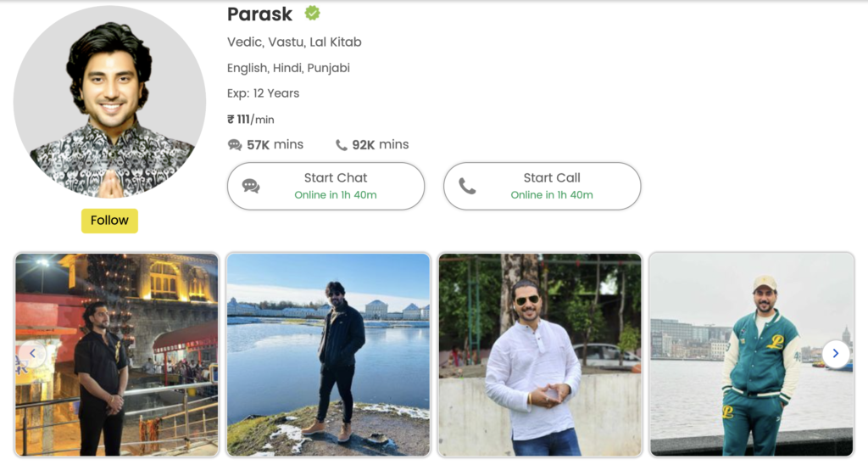Open the white kurta and sunglasses photo
The image size is (868, 465).
(x=539, y=354)
